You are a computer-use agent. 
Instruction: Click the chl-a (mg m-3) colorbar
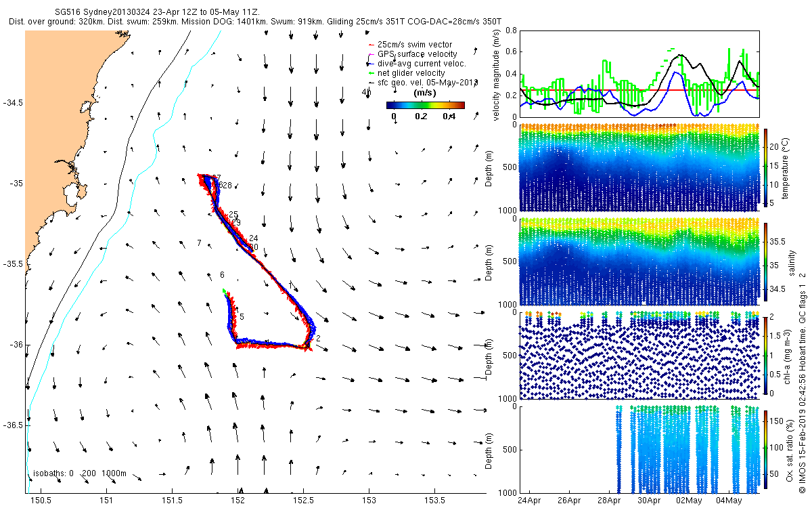click(766, 355)
